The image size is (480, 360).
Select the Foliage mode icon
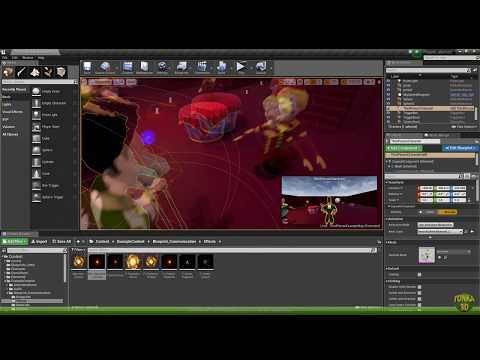point(48,72)
